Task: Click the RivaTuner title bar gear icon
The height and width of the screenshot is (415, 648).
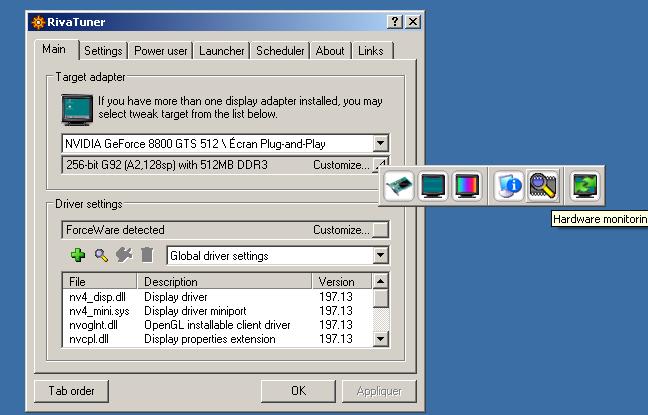Action: (x=38, y=22)
